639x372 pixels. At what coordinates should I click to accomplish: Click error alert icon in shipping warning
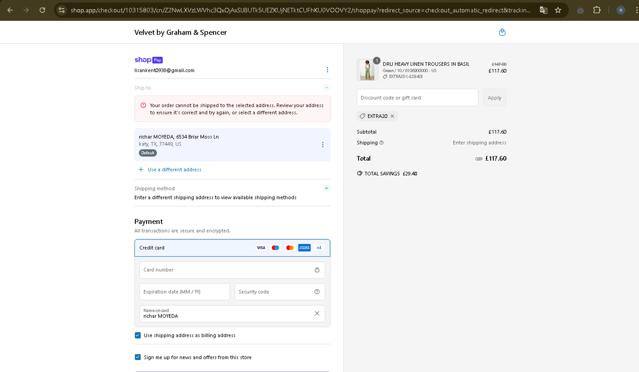[143, 106]
